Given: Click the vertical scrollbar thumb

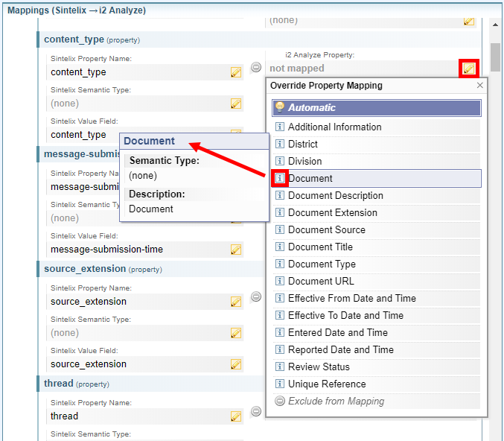Looking at the screenshot, I should pos(495,56).
